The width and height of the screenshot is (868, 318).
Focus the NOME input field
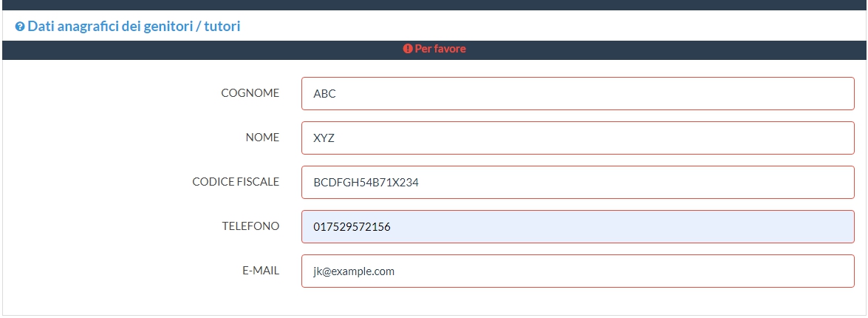(578, 138)
